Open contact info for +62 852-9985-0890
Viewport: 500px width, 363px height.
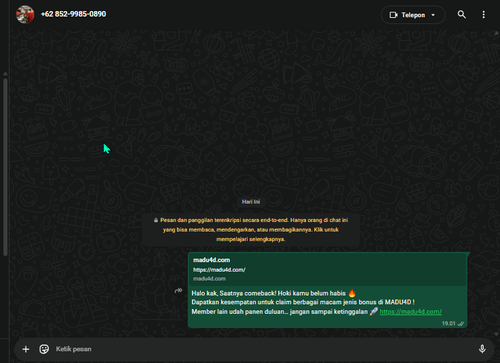[73, 14]
